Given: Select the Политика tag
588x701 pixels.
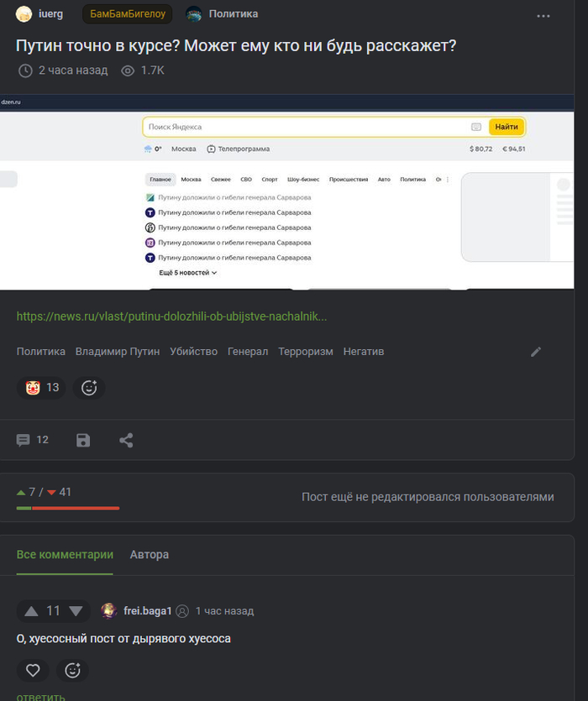Looking at the screenshot, I should tap(40, 352).
